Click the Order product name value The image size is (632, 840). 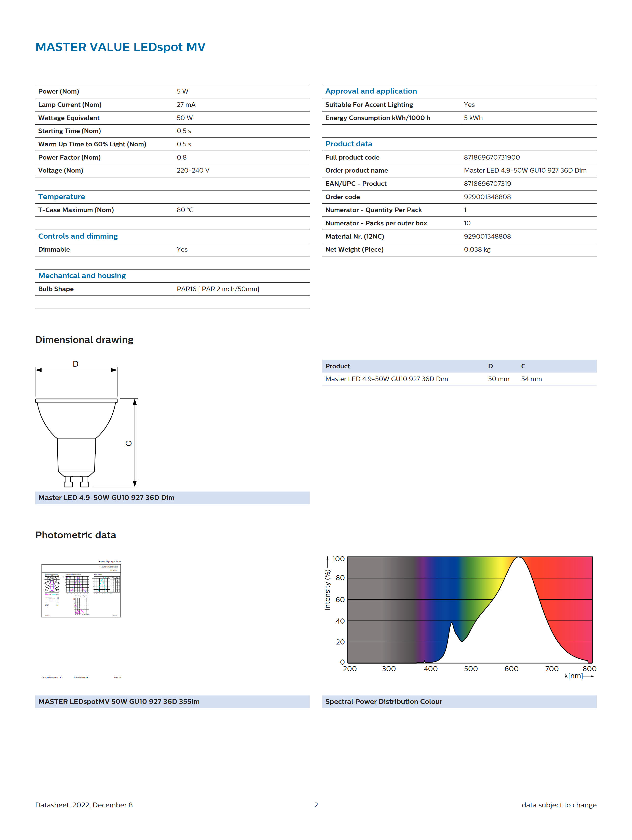(525, 171)
